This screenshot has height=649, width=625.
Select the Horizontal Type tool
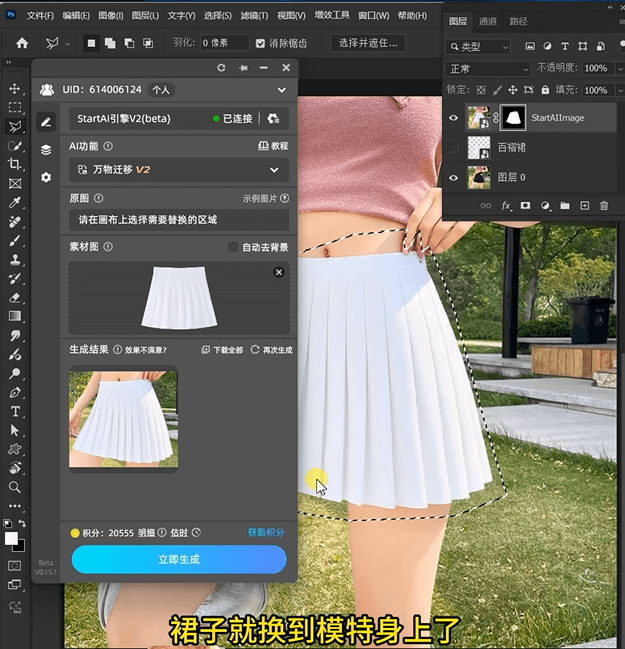click(15, 411)
